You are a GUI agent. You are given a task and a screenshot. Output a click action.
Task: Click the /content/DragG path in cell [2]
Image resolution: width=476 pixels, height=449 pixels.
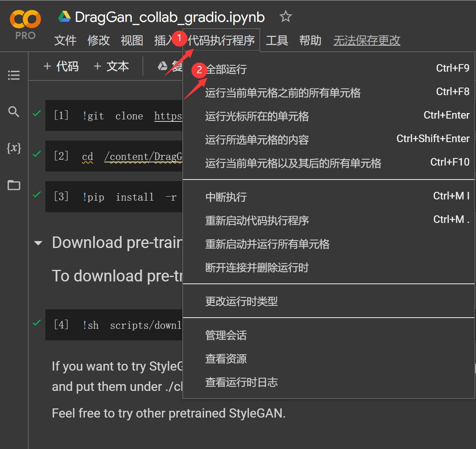coord(143,156)
